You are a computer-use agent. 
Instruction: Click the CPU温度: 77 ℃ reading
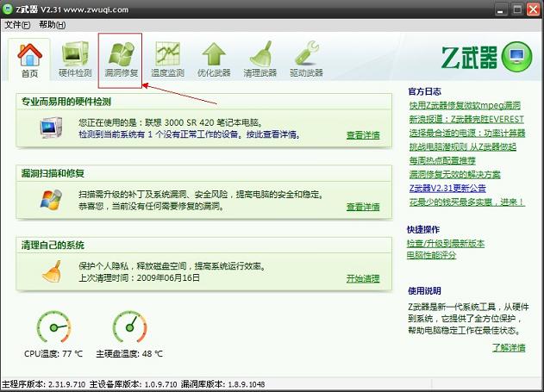coord(53,354)
